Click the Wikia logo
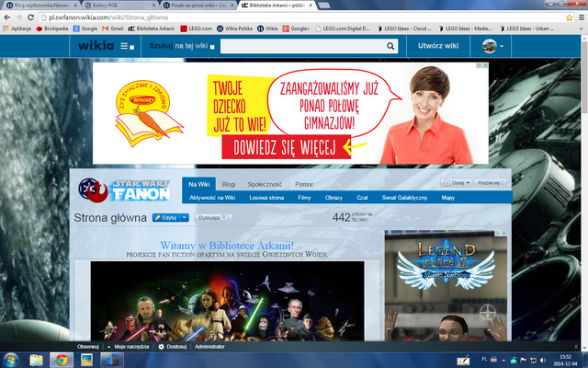This screenshot has height=368, width=588. tap(96, 45)
